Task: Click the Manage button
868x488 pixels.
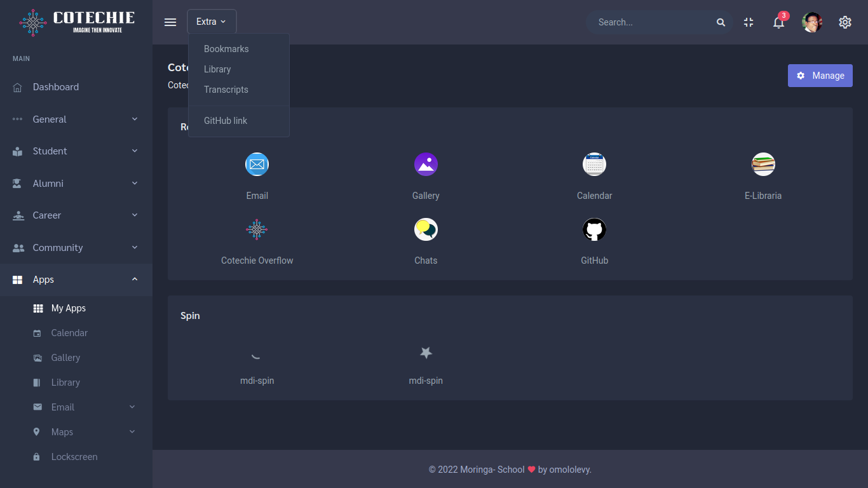Action: [x=820, y=76]
